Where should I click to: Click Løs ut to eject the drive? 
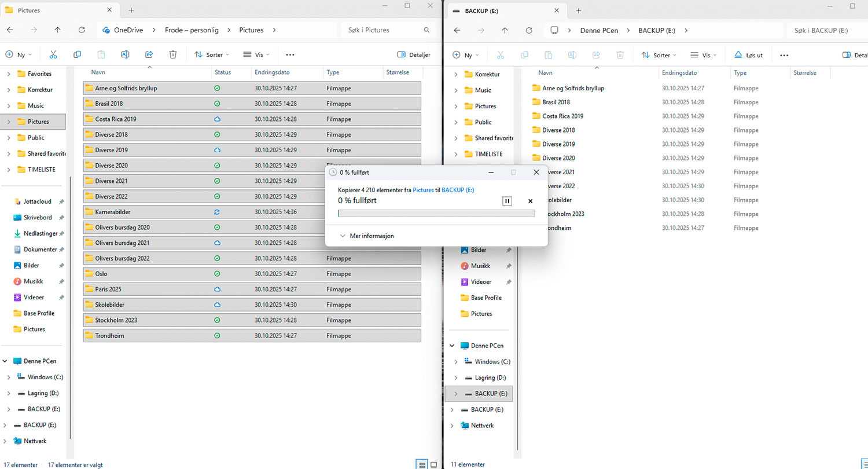(x=748, y=55)
